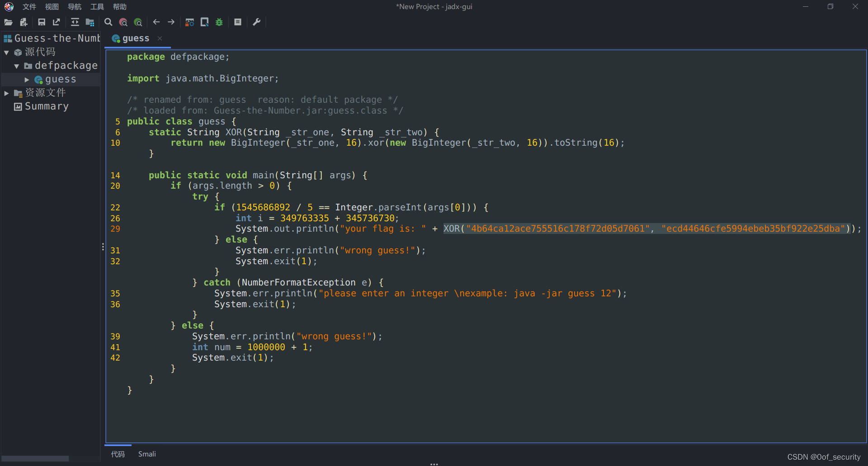The width and height of the screenshot is (868, 466).
Task: Open the Summary tree item
Action: tap(46, 106)
